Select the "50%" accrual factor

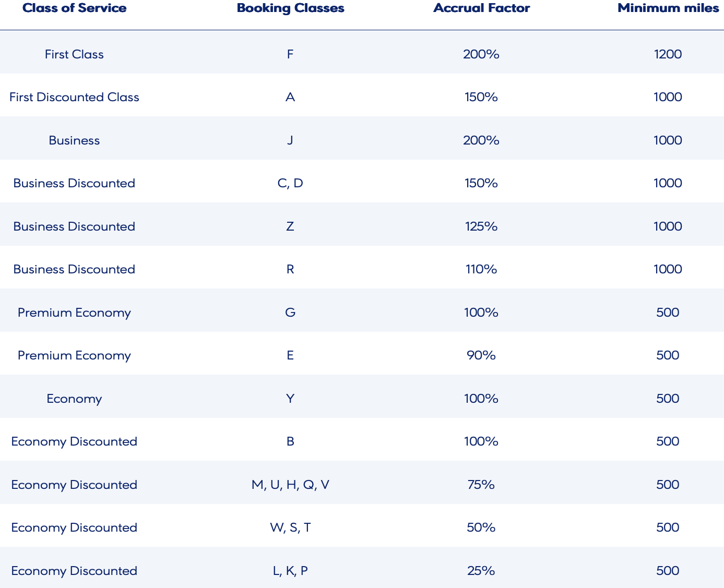pyautogui.click(x=481, y=527)
